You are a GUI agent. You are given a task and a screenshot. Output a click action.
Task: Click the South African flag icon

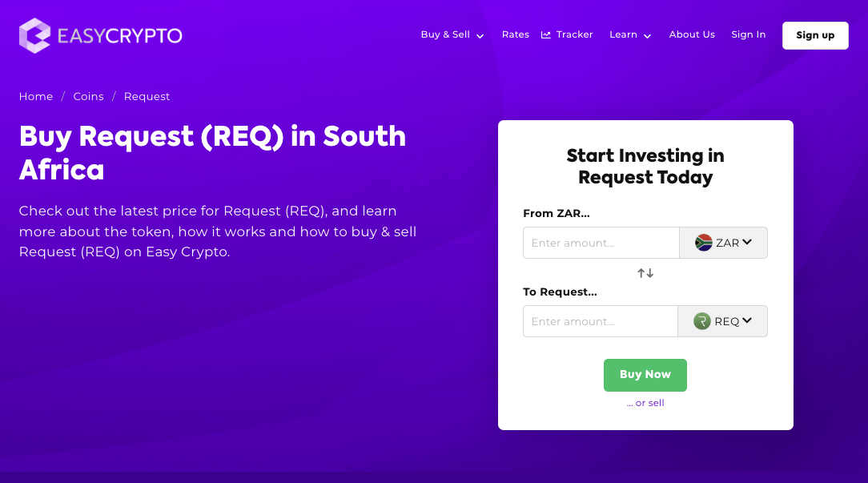point(704,243)
